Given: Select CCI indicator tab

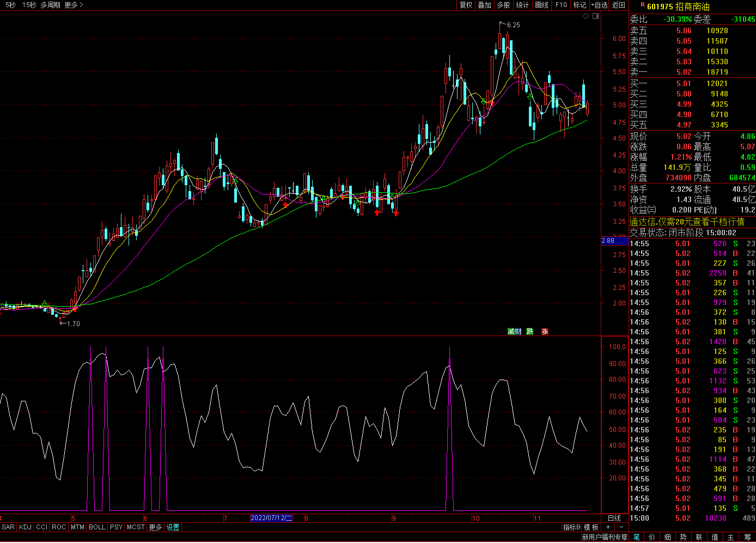Looking at the screenshot, I should click(x=42, y=527).
